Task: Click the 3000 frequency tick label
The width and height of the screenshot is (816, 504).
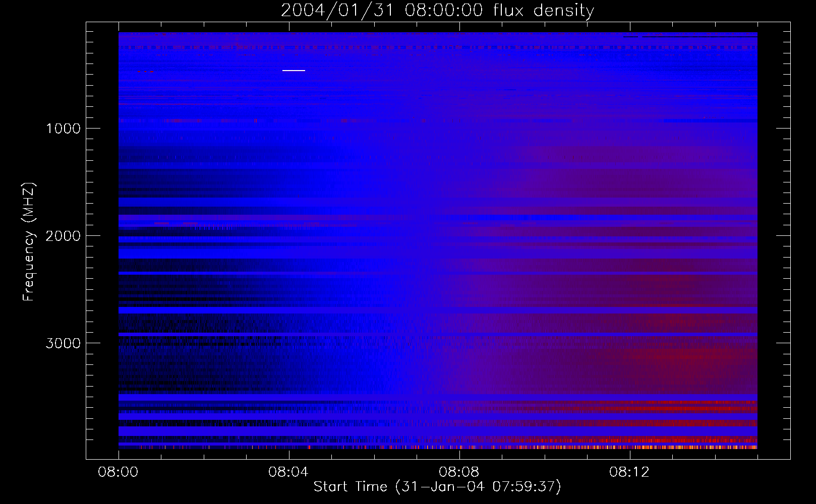Action: [x=64, y=343]
